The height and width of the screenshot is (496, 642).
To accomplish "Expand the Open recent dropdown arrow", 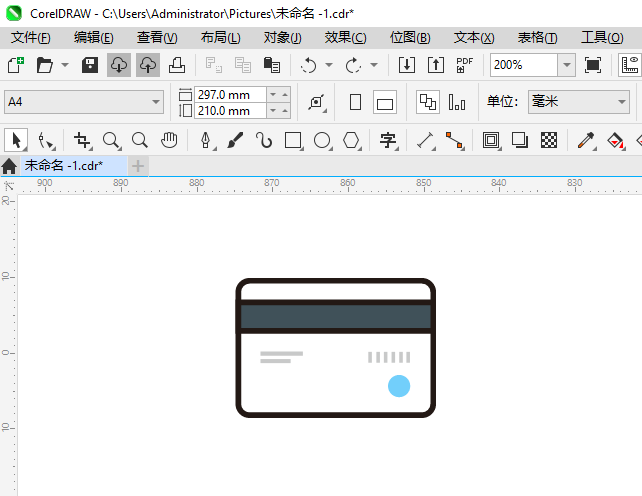I will (x=65, y=65).
